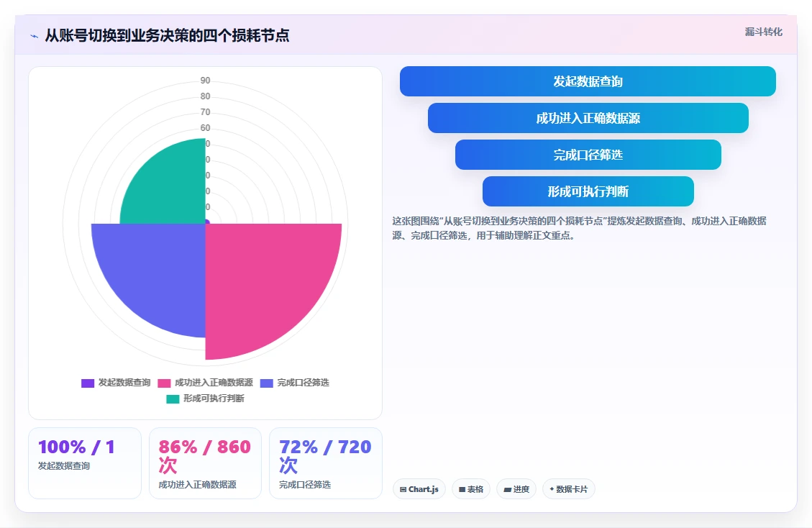Click the Chart.js chip icon
This screenshot has width=812, height=528.
click(x=403, y=490)
